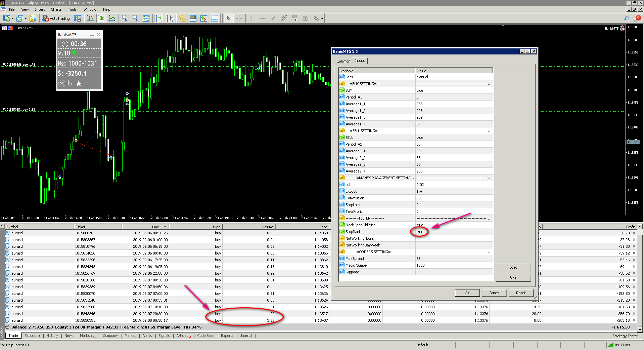Screen dimensions: 644x350
Task: Open the new chart dropdown arrow
Action: (x=12, y=19)
